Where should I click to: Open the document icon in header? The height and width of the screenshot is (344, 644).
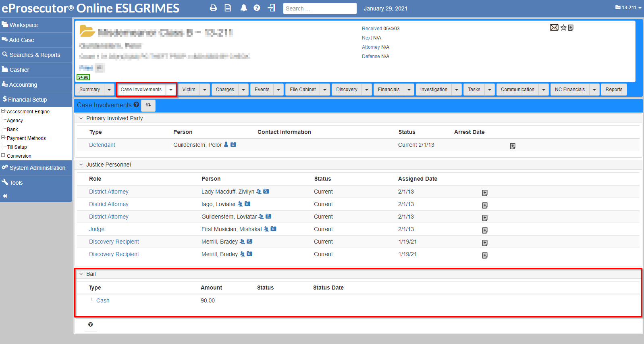(x=228, y=8)
